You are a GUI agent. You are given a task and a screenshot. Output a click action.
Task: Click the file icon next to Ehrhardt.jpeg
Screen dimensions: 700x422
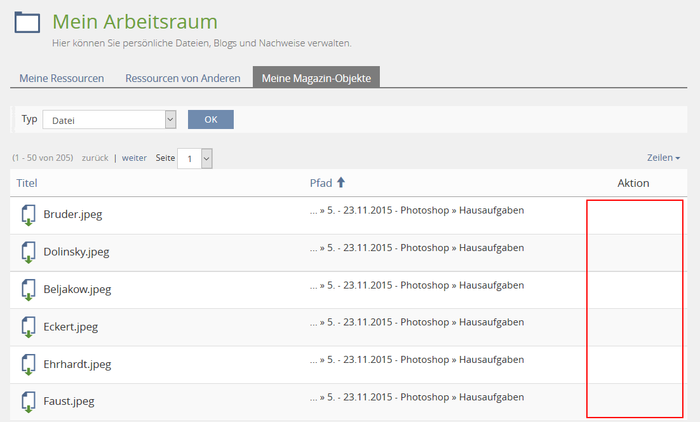point(28,365)
